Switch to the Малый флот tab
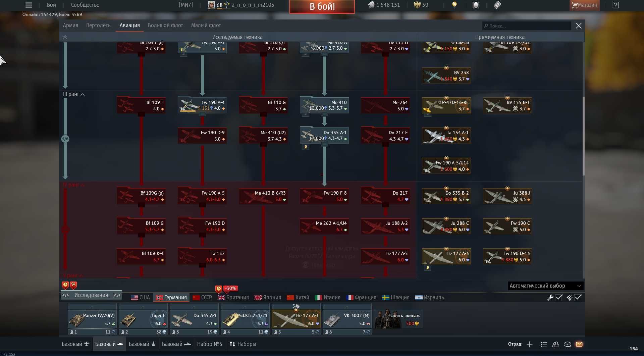The height and width of the screenshot is (356, 644). coord(206,26)
